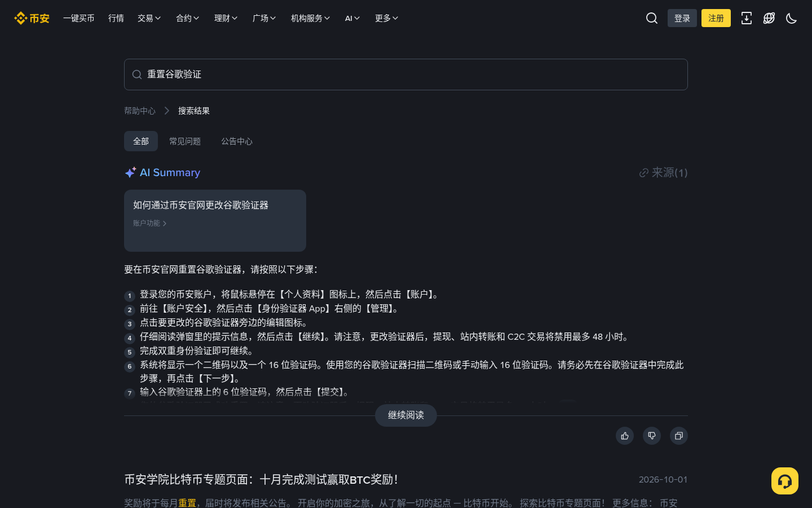
Task: Click the highlighted 重置 keyword in excerpt
Action: tap(187, 503)
